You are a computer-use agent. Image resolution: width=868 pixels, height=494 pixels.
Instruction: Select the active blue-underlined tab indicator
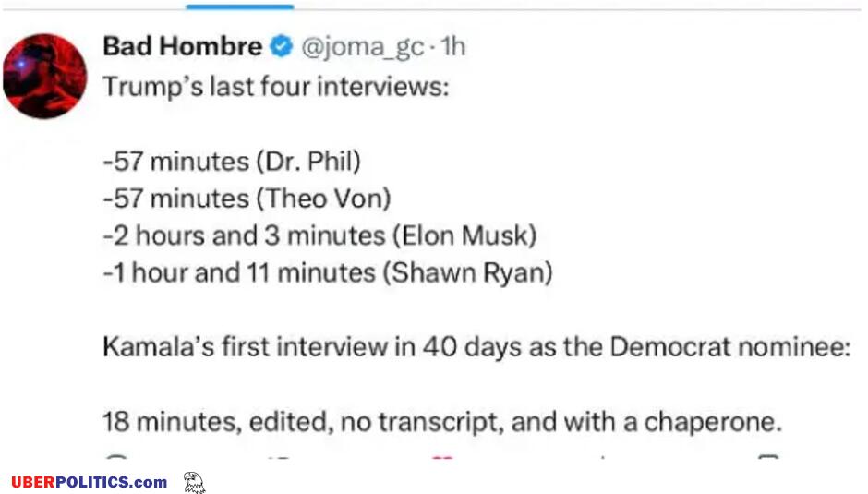point(240,6)
